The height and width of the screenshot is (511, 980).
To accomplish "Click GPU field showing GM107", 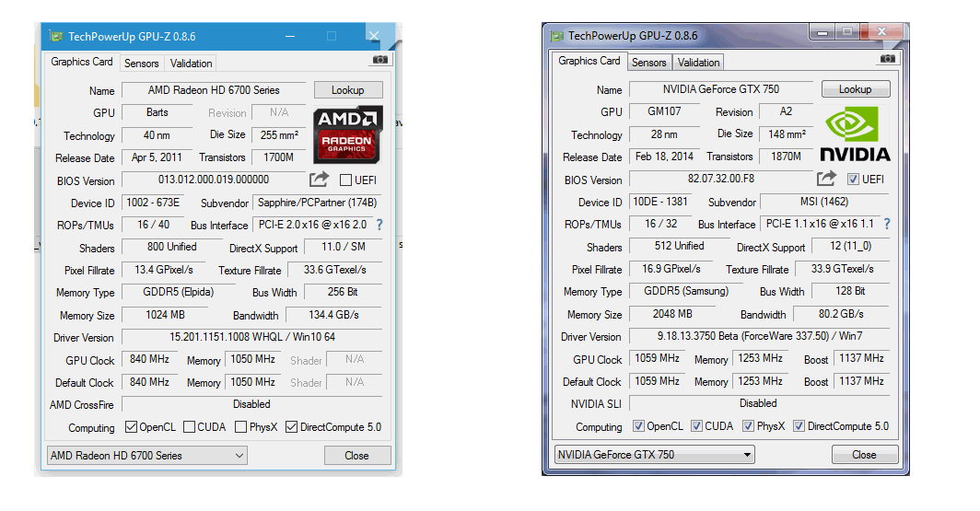I will [665, 111].
